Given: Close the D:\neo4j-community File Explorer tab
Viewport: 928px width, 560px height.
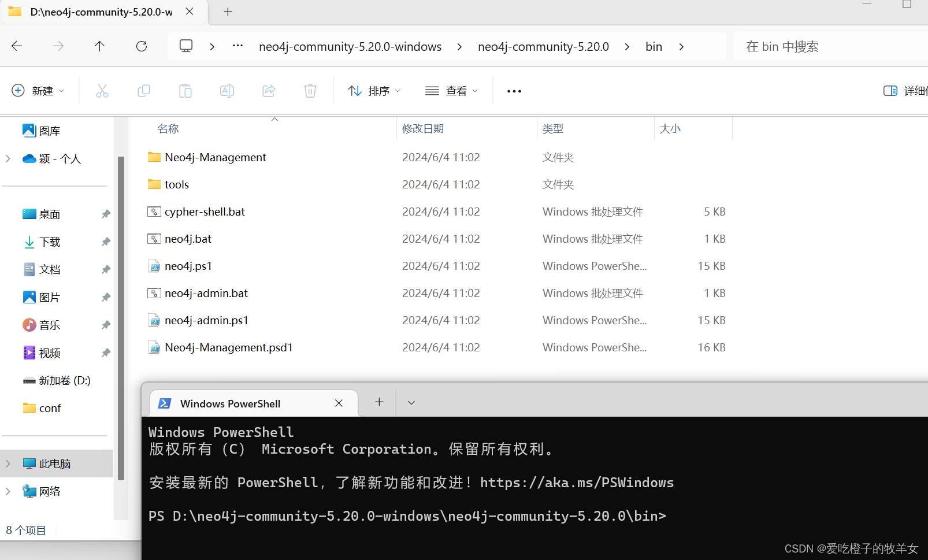Looking at the screenshot, I should (x=190, y=12).
